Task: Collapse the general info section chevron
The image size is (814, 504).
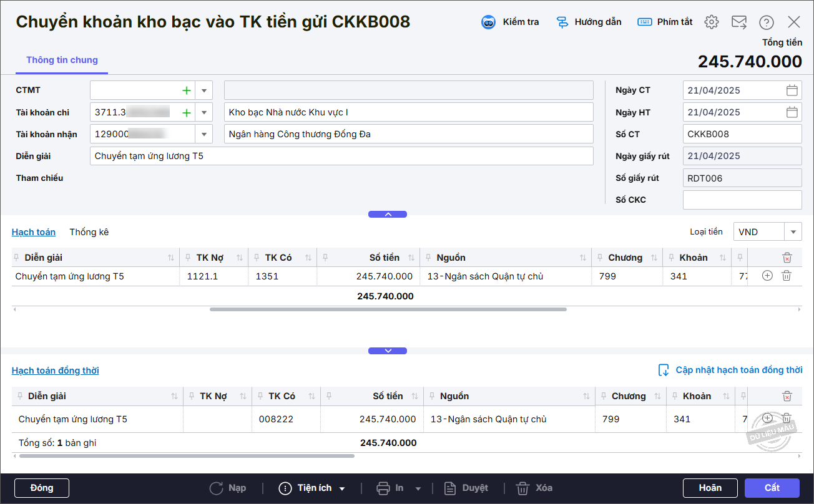Action: (388, 214)
